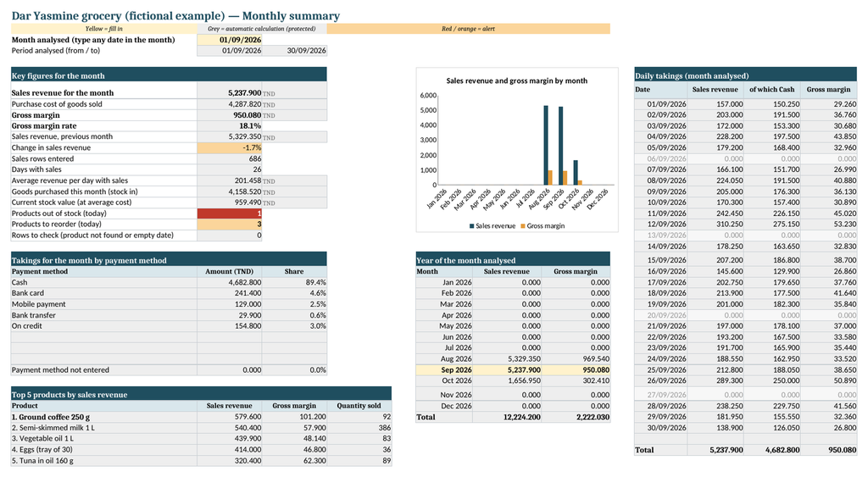Click the Key figures for the month header
The width and height of the screenshot is (868, 477).
[x=169, y=75]
